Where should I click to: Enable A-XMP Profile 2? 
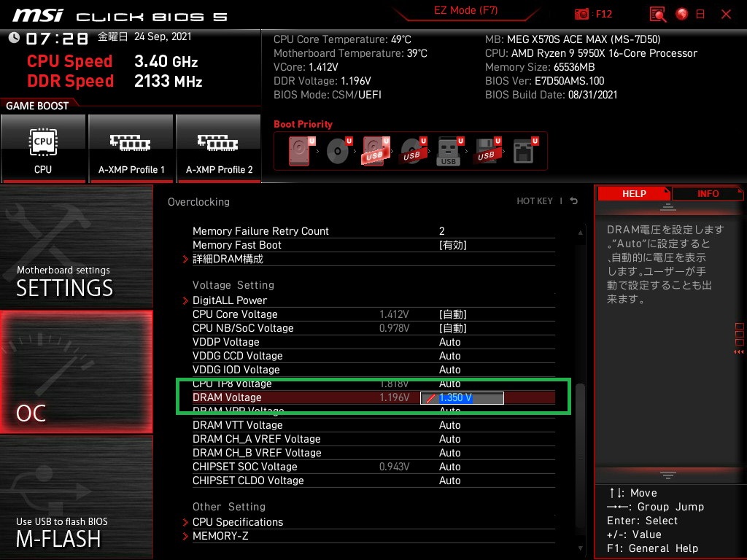(219, 148)
